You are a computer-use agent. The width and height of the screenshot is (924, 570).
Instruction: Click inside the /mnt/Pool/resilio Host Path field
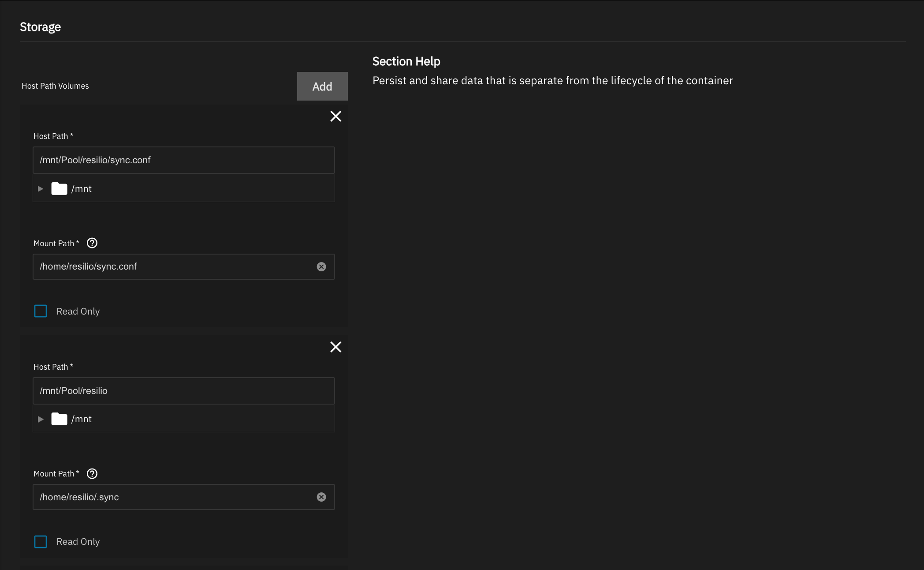coord(176,391)
